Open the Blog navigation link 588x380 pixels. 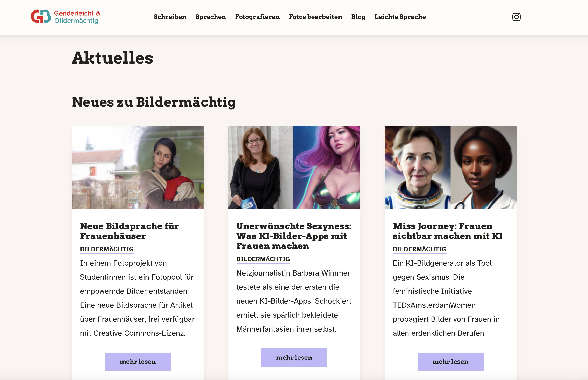pos(358,17)
